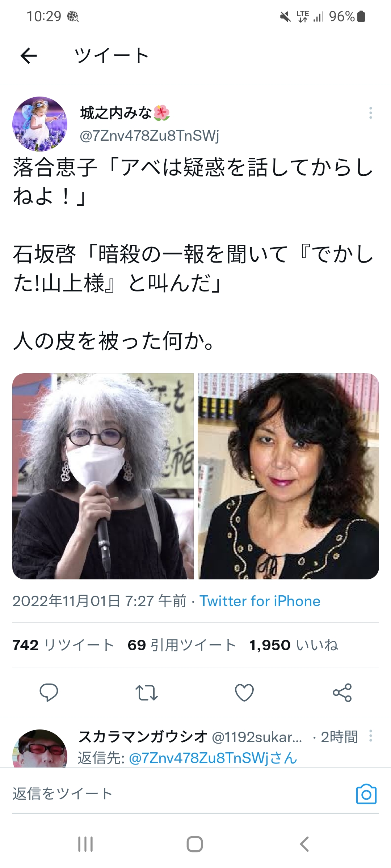Tap the @7Znv478Zu8TnSWj reply-to mention link

click(x=213, y=758)
